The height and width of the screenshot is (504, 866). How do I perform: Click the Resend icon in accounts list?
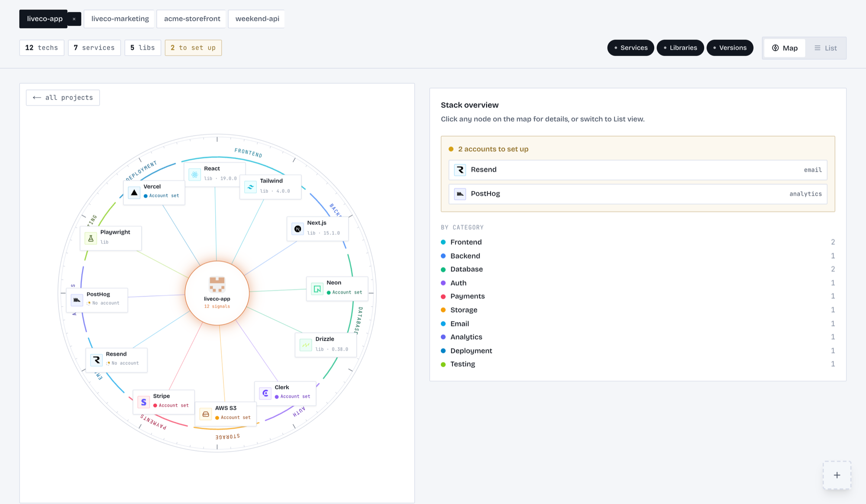pyautogui.click(x=460, y=170)
